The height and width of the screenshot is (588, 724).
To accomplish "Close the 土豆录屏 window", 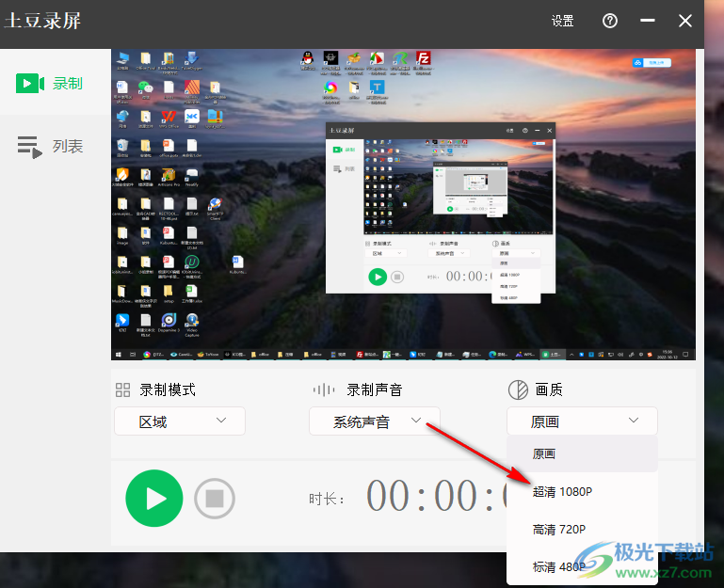I will pyautogui.click(x=685, y=21).
